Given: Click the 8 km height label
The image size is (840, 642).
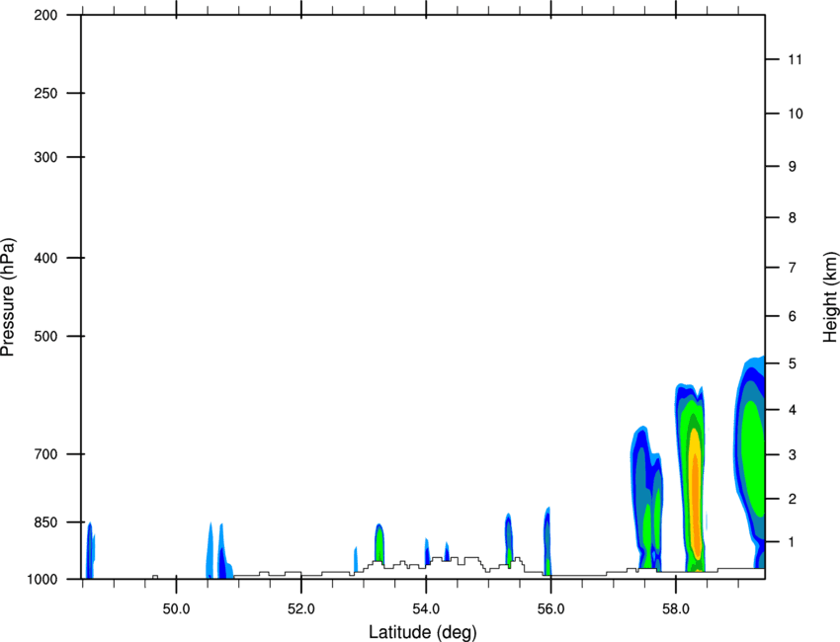Looking at the screenshot, I should point(793,217).
